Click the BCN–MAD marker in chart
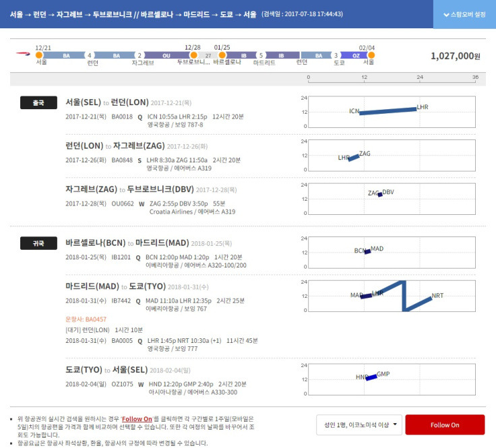The width and height of the screenshot is (496, 448). pos(367,252)
